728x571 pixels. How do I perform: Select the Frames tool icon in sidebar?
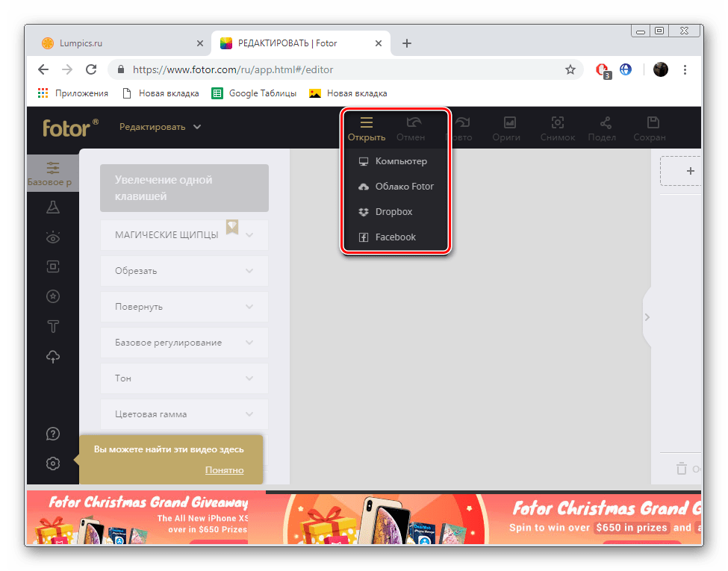(x=53, y=266)
